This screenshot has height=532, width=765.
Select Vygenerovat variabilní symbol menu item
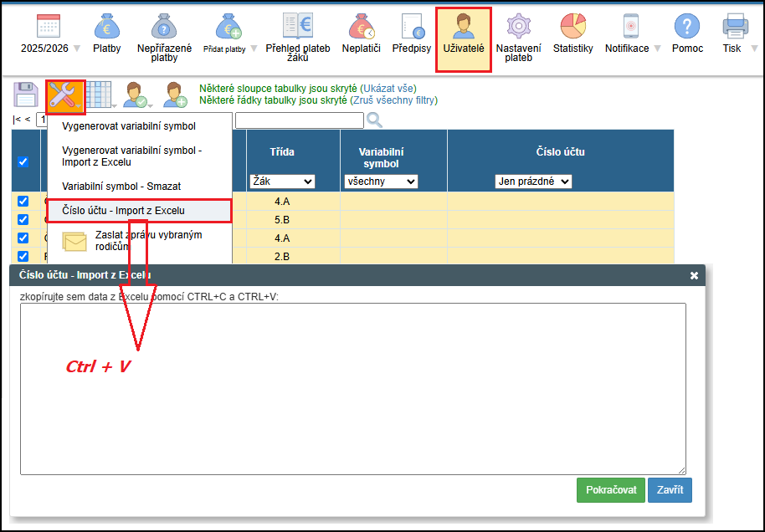129,126
